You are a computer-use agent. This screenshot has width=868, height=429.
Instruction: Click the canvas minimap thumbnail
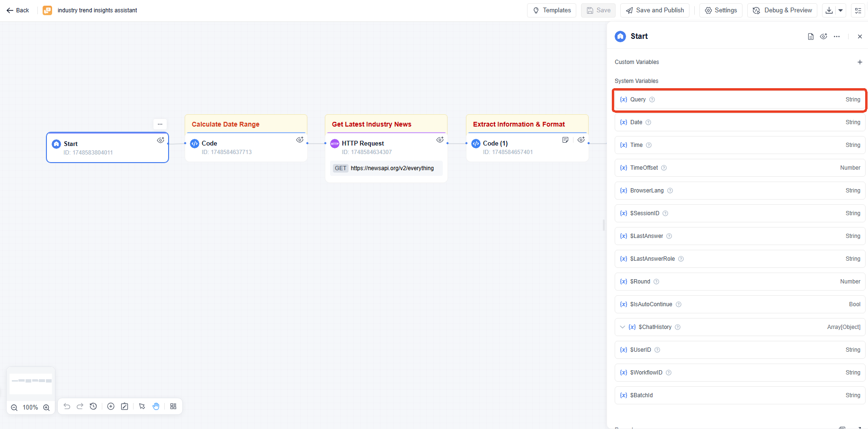pyautogui.click(x=31, y=383)
